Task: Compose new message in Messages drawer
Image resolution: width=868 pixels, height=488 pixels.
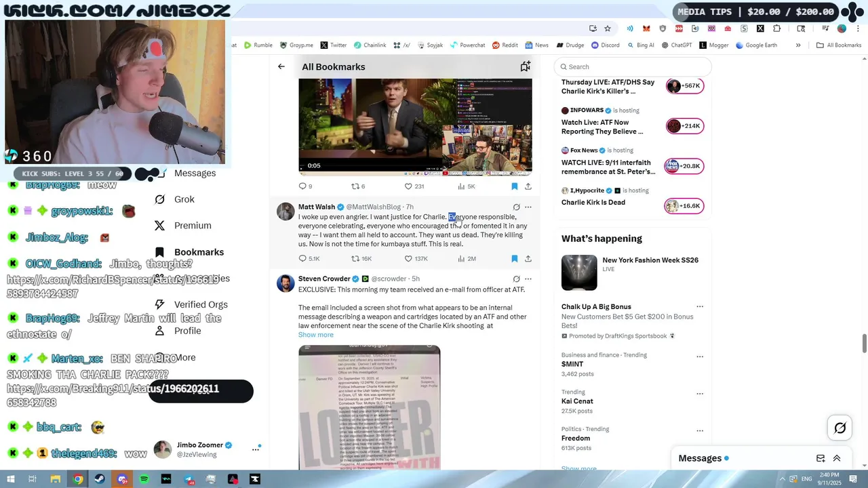Action: tap(821, 458)
